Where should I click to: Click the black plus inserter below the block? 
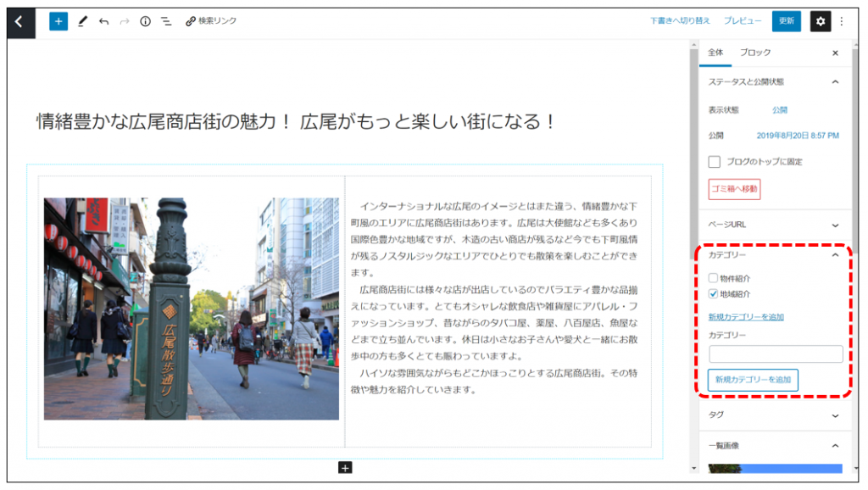(x=345, y=468)
